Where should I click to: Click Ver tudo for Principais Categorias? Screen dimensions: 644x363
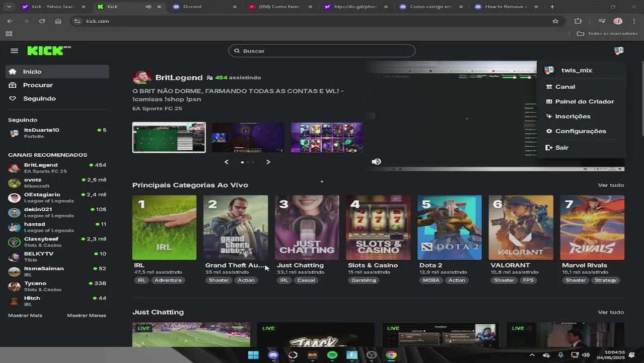coord(611,185)
